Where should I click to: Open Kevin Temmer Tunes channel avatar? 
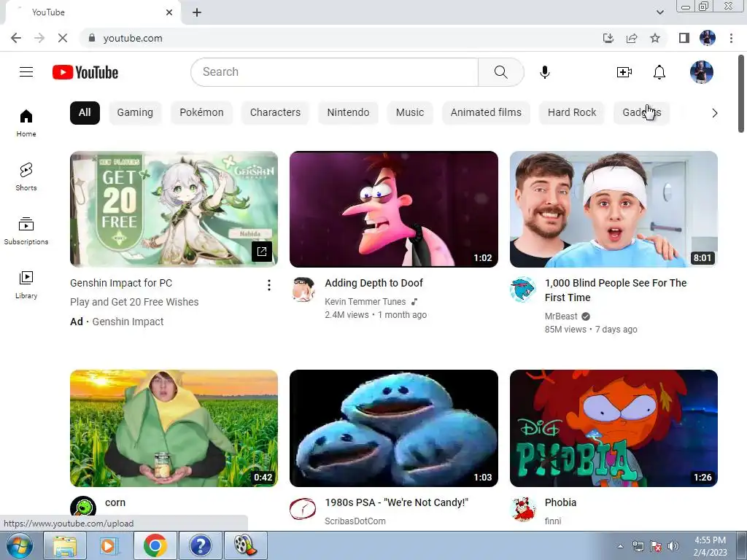click(x=303, y=289)
